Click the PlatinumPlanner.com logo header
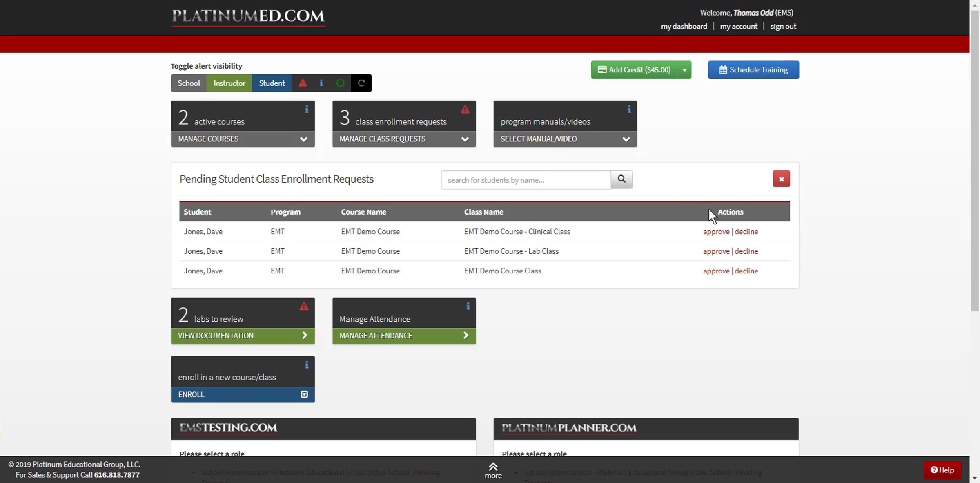This screenshot has height=483, width=980. (569, 428)
